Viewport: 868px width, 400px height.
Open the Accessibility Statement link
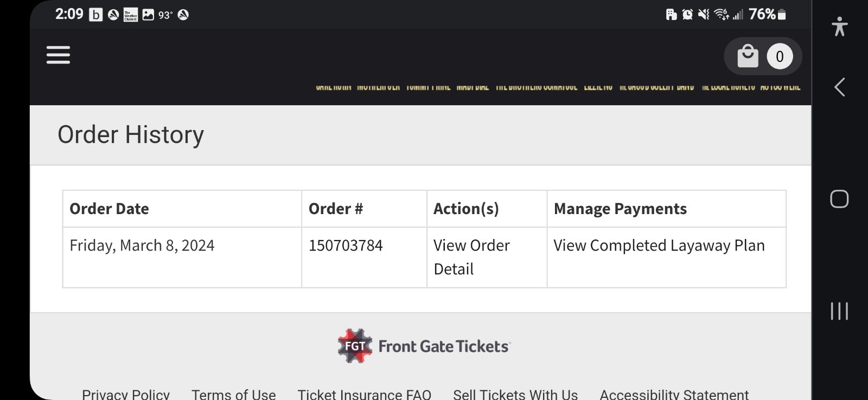click(674, 394)
